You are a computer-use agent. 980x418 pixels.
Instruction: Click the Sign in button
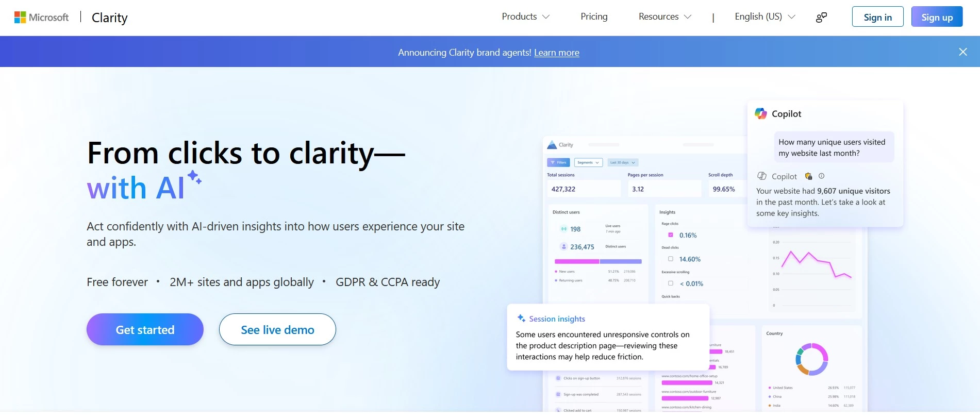tap(877, 16)
